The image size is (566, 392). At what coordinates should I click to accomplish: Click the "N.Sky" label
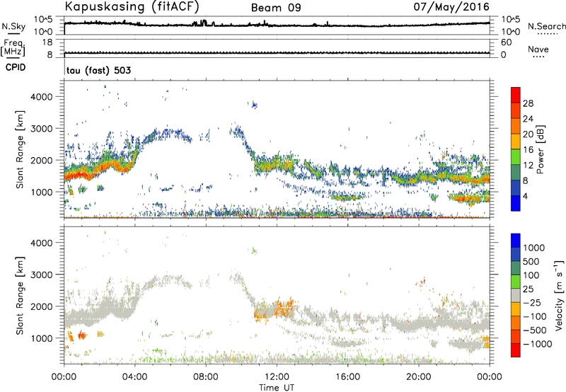13,27
